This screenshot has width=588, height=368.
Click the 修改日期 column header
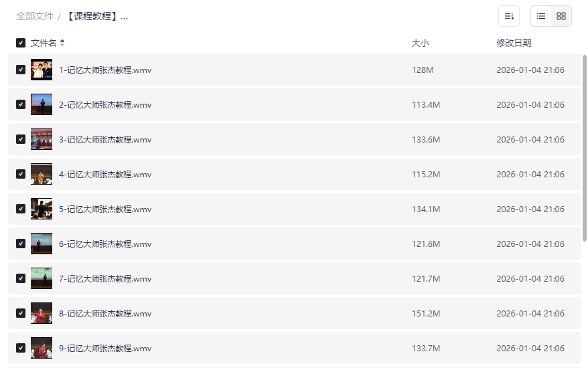point(514,43)
